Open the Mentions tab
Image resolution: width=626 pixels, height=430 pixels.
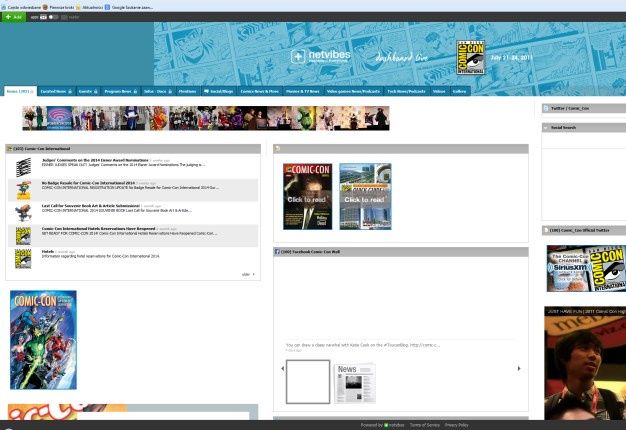click(187, 91)
